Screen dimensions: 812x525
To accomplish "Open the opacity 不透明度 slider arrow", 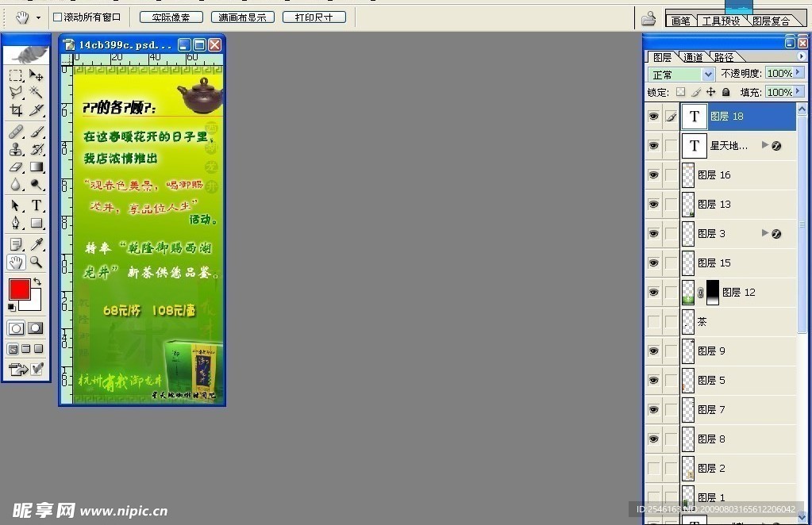I will 798,73.
